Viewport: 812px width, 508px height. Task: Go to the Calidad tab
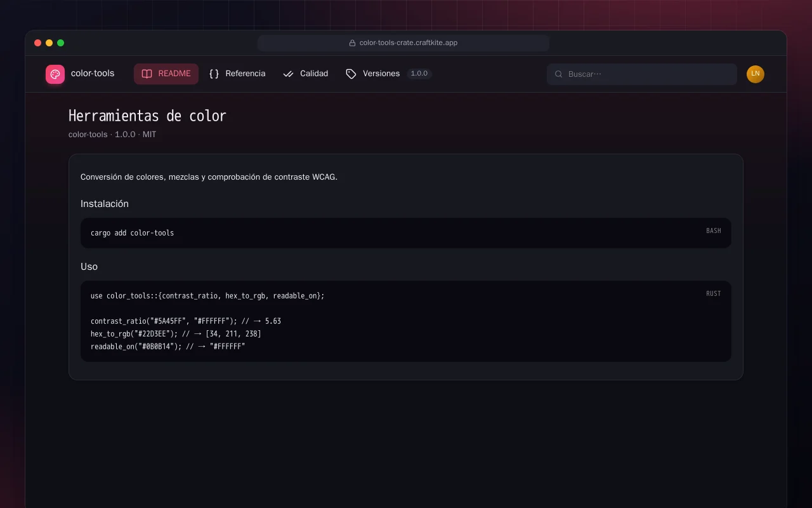[306, 74]
